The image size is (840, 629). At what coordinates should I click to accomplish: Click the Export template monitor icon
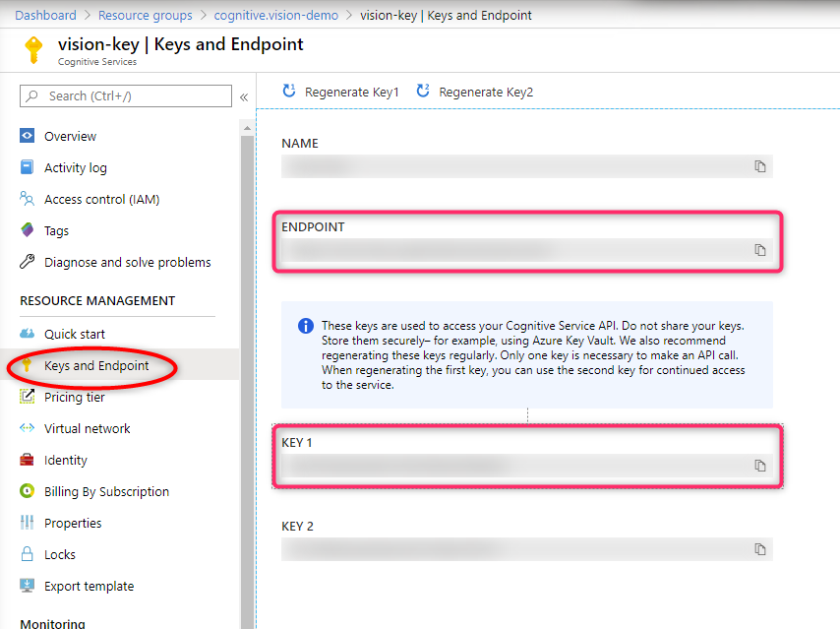click(x=27, y=585)
